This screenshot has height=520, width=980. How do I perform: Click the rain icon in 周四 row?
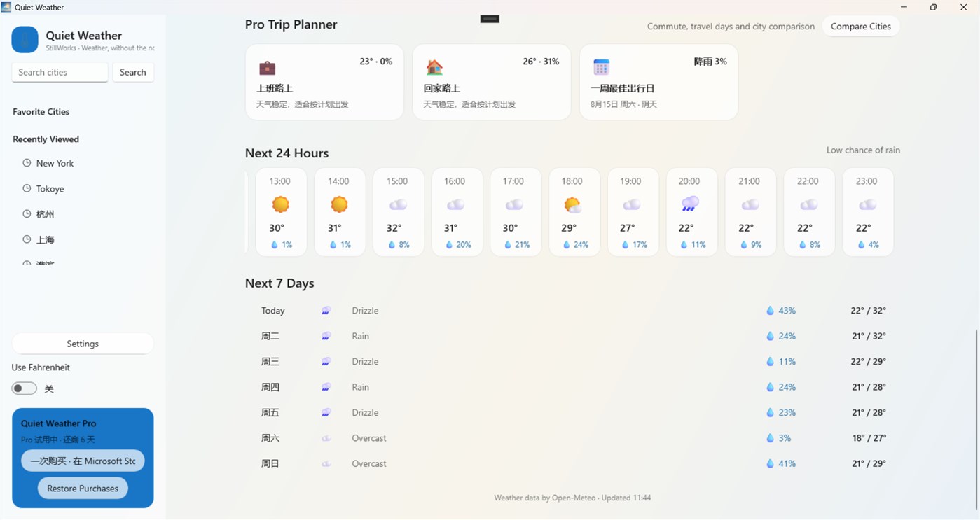(326, 387)
